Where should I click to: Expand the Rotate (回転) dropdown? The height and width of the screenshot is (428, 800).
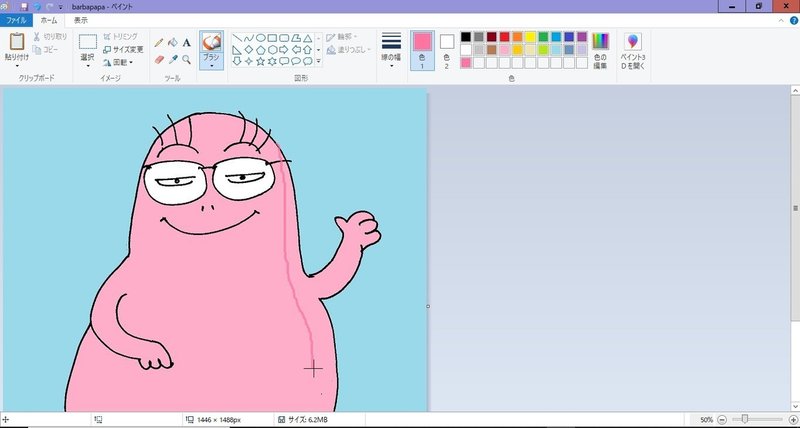pos(124,62)
